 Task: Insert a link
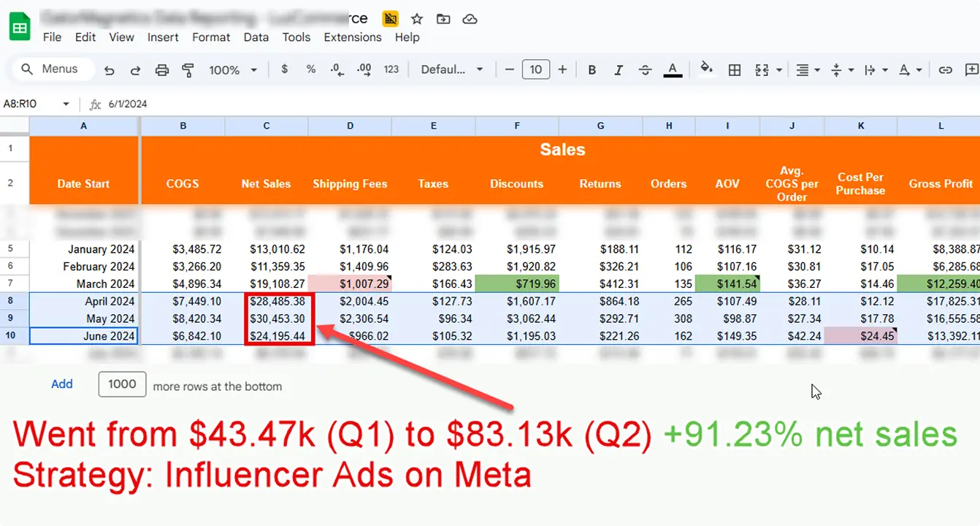pyautogui.click(x=945, y=70)
